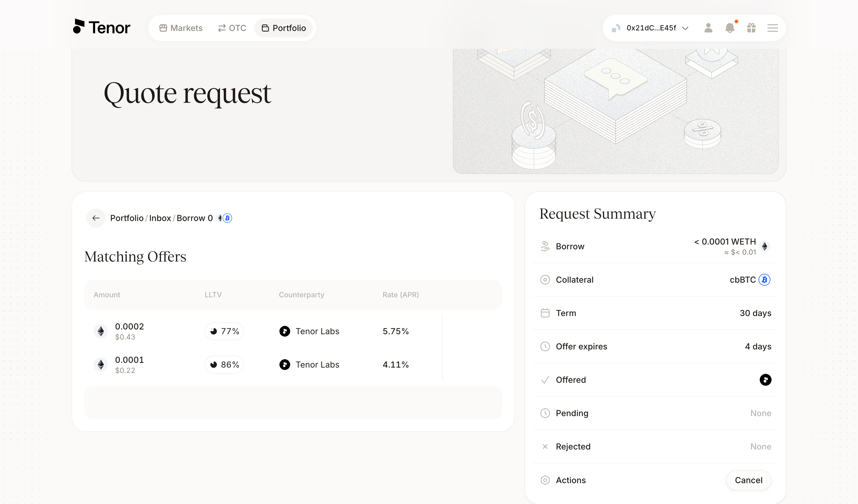Click the Term calendar icon
Screen dimensions: 858x504
[x=545, y=313]
